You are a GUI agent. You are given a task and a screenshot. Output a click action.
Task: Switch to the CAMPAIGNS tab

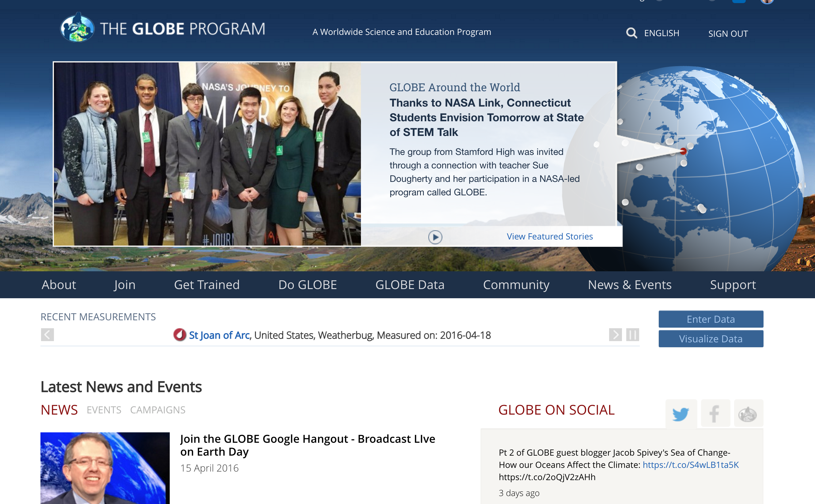click(x=158, y=410)
